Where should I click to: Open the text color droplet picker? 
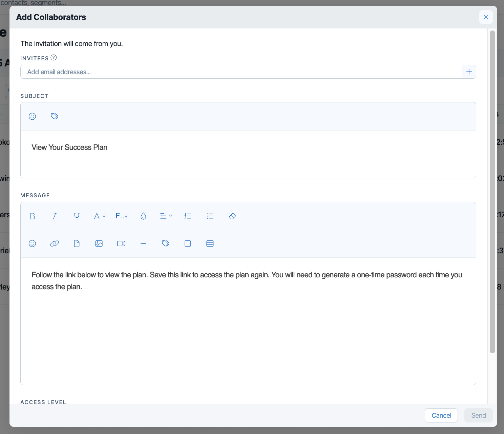tap(143, 216)
